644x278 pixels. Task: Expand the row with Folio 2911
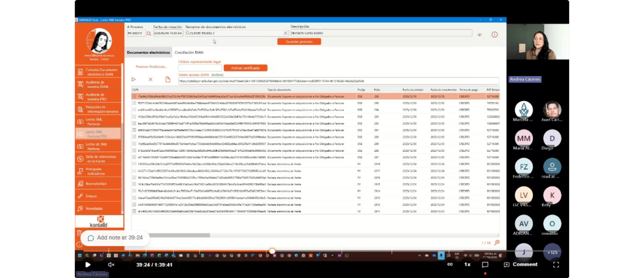pyautogui.click(x=134, y=211)
